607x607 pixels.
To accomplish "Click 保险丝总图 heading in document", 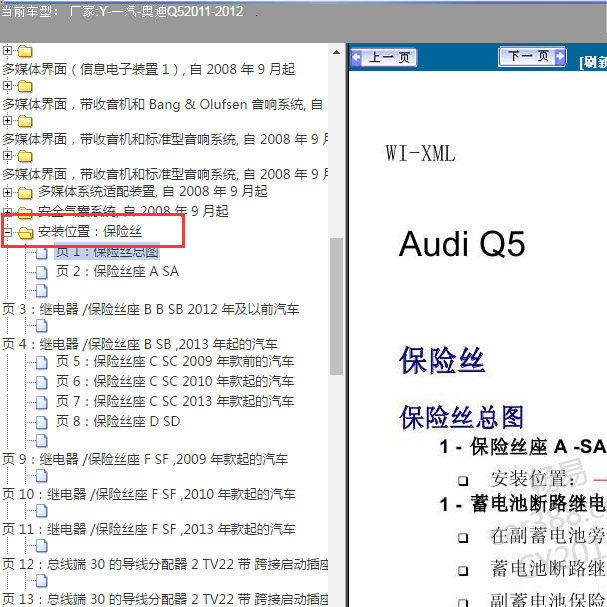I will [x=461, y=417].
